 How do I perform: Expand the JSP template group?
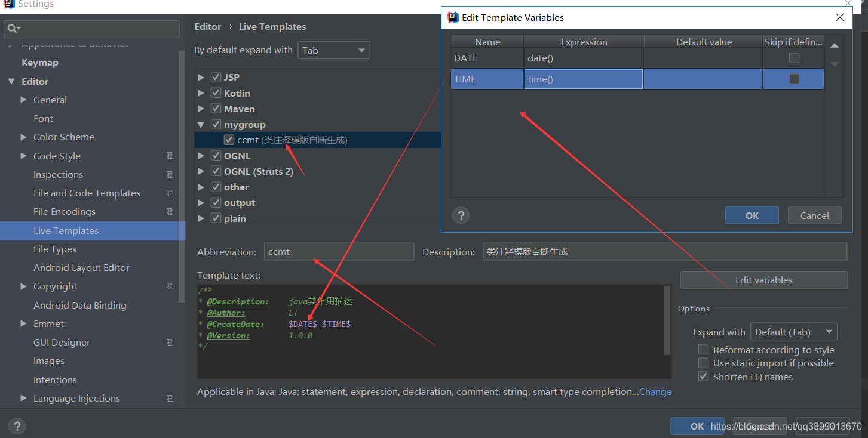[201, 77]
